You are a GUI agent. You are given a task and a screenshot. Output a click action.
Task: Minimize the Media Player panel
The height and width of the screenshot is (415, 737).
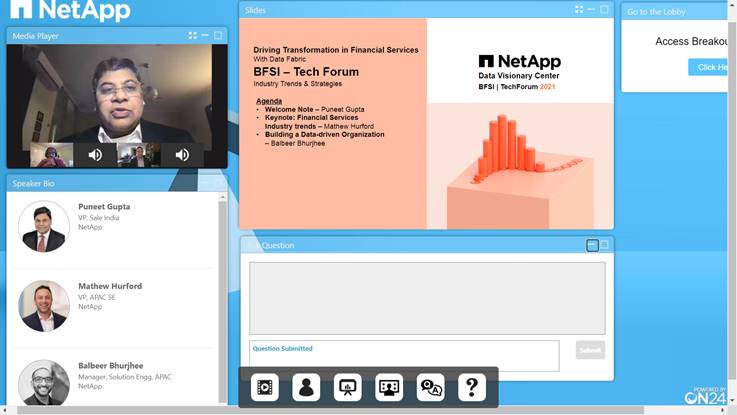coord(205,35)
